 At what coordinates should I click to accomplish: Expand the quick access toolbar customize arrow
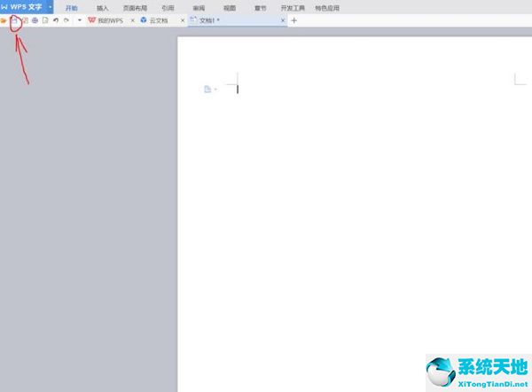pyautogui.click(x=79, y=20)
